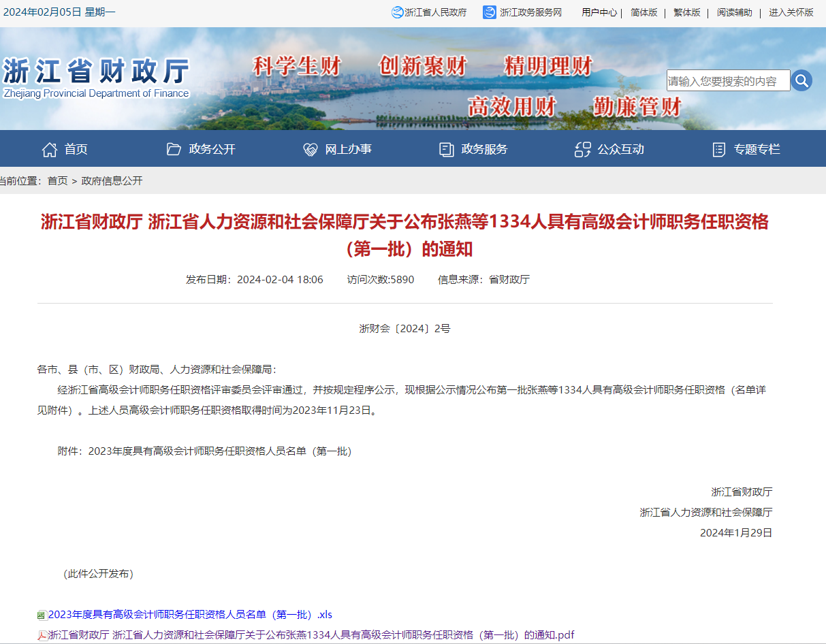Screen dimensions: 826x644
Task: Click the 信息来源：省财政厅 text
Action: click(483, 279)
